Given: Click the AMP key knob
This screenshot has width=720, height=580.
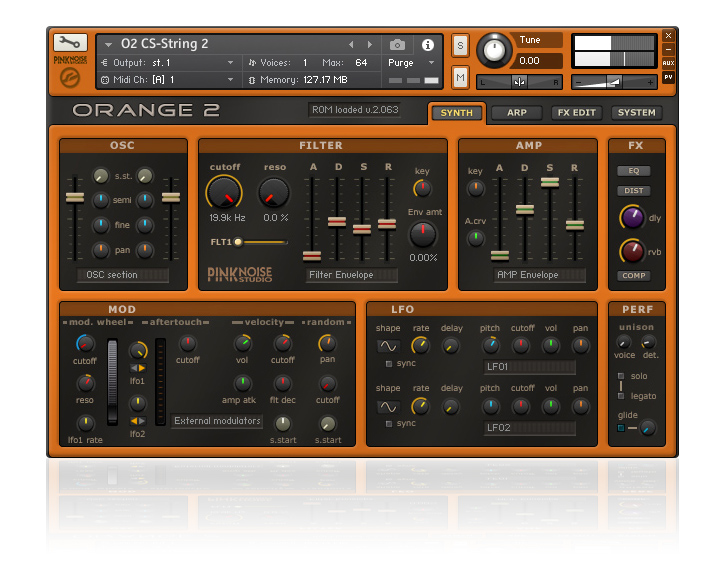Looking at the screenshot, I should tap(476, 188).
